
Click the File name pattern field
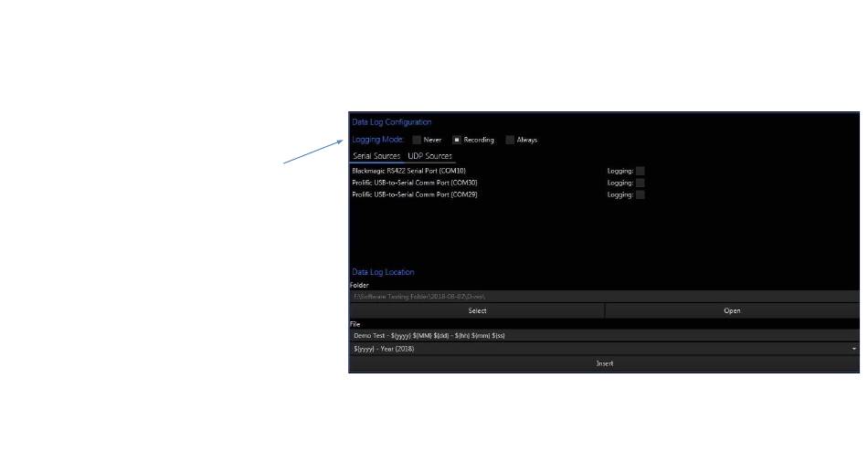point(605,335)
